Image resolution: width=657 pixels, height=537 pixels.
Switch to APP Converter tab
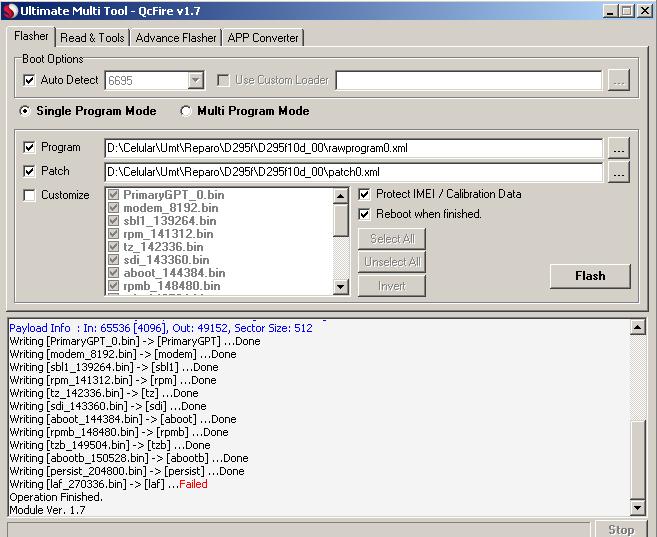click(263, 38)
